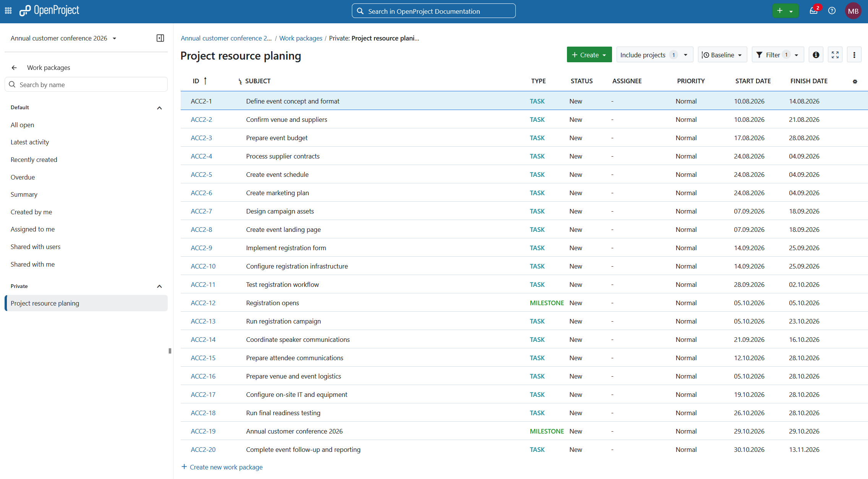Open work package ACC2-2 link
Image resolution: width=868 pixels, height=479 pixels.
pyautogui.click(x=201, y=120)
